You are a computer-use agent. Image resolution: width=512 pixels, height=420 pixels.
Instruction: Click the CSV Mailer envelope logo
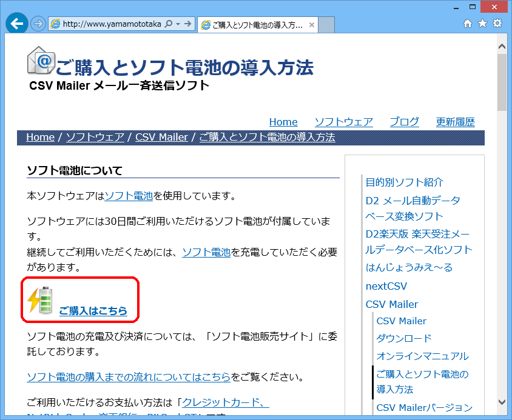tap(41, 61)
